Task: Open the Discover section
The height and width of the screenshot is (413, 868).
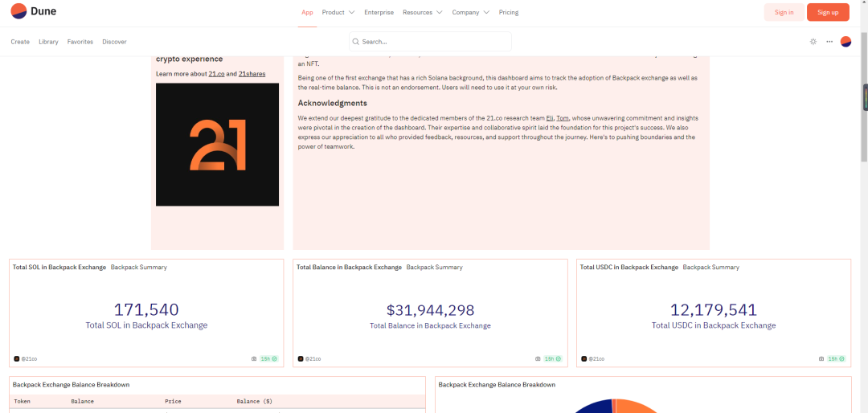Action: (x=115, y=42)
